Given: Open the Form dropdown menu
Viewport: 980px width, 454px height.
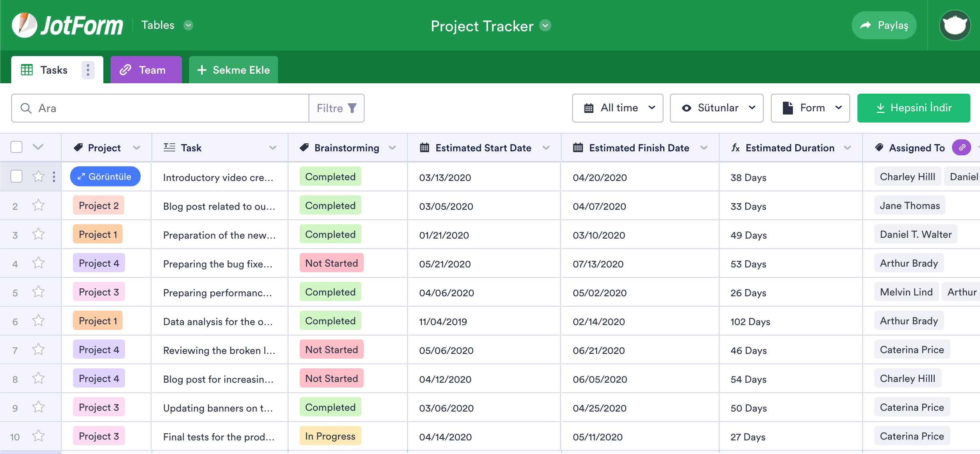Looking at the screenshot, I should click(x=810, y=108).
